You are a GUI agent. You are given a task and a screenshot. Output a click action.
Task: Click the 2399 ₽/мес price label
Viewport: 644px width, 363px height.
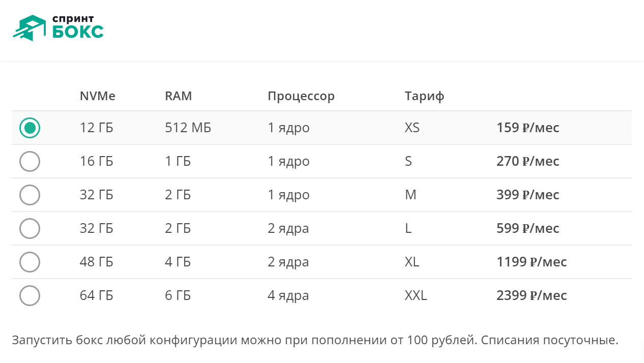click(532, 295)
